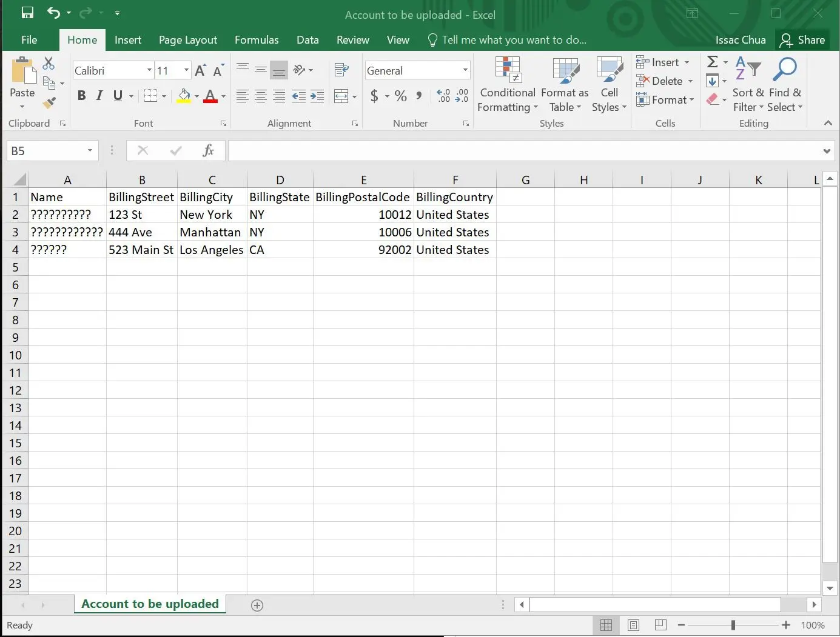Click the Font Color red swatch

tap(210, 96)
